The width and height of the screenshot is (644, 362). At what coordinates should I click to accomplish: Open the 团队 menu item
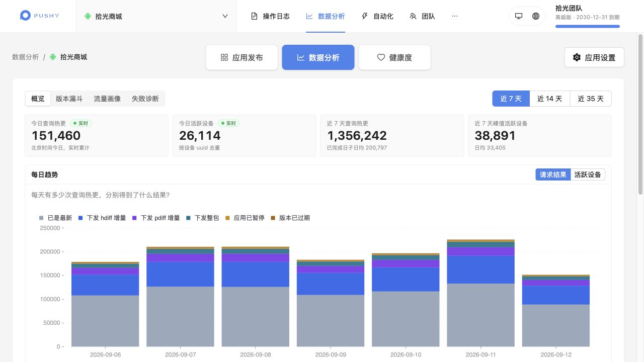point(422,16)
